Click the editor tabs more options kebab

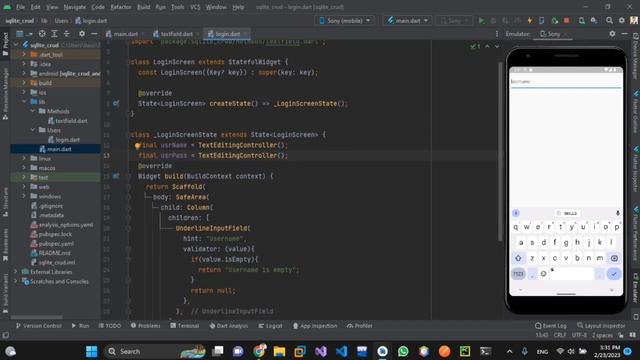497,34
